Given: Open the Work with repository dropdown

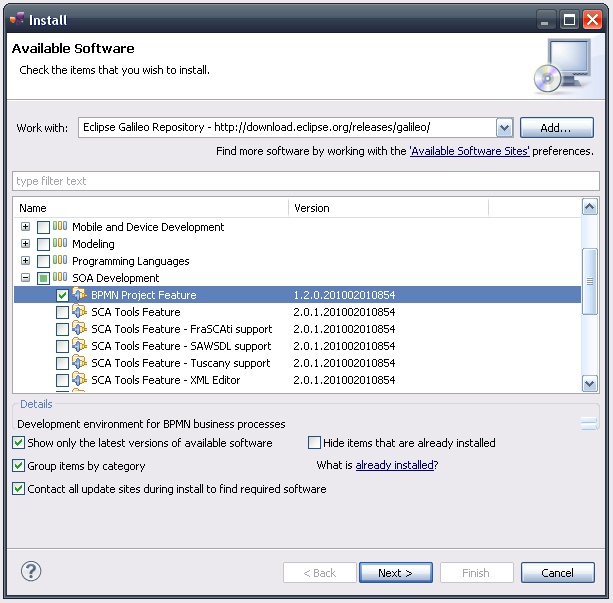Looking at the screenshot, I should pyautogui.click(x=504, y=128).
